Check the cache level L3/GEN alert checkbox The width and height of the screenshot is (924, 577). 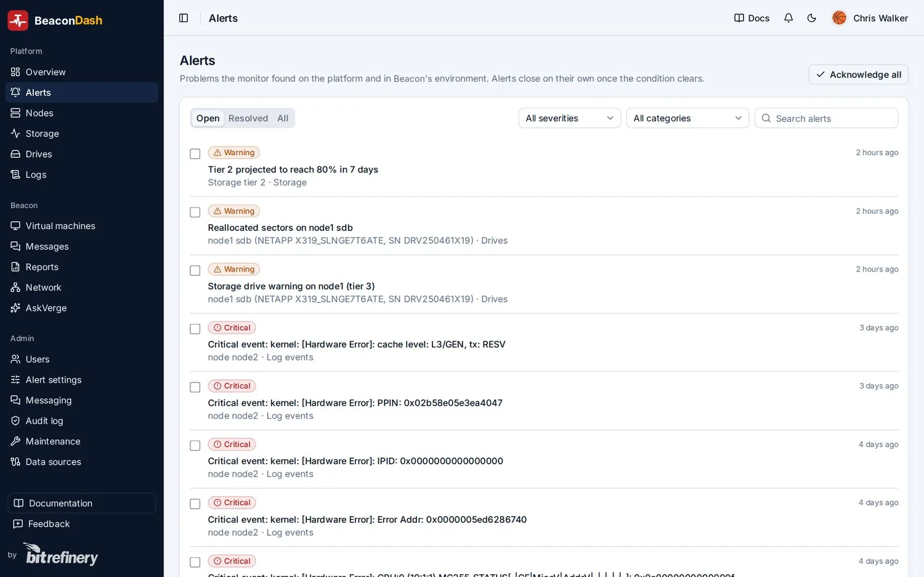coord(195,329)
